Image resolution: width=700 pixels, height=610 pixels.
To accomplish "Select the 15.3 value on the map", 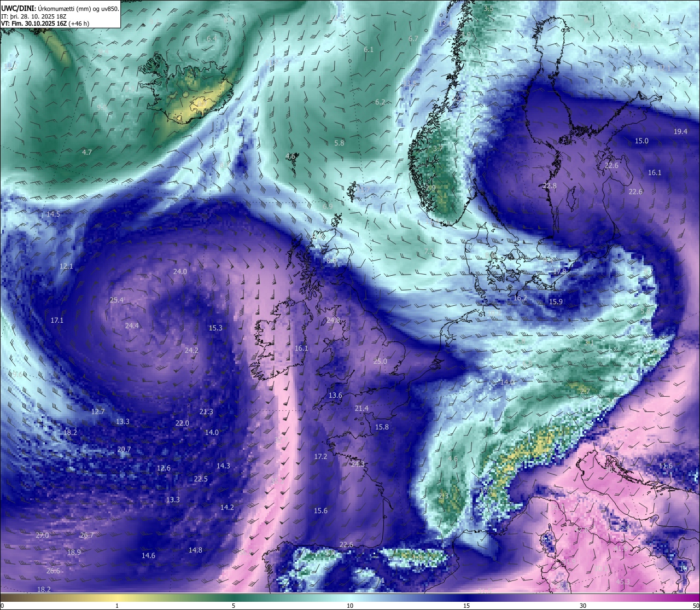I will pos(215,328).
